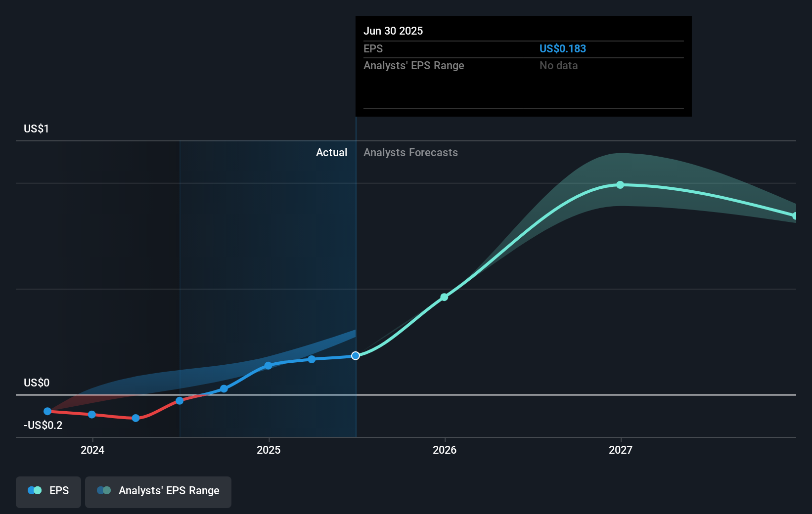Viewport: 812px width, 514px height.
Task: Click the 2024 x-axis label
Action: pos(92,450)
